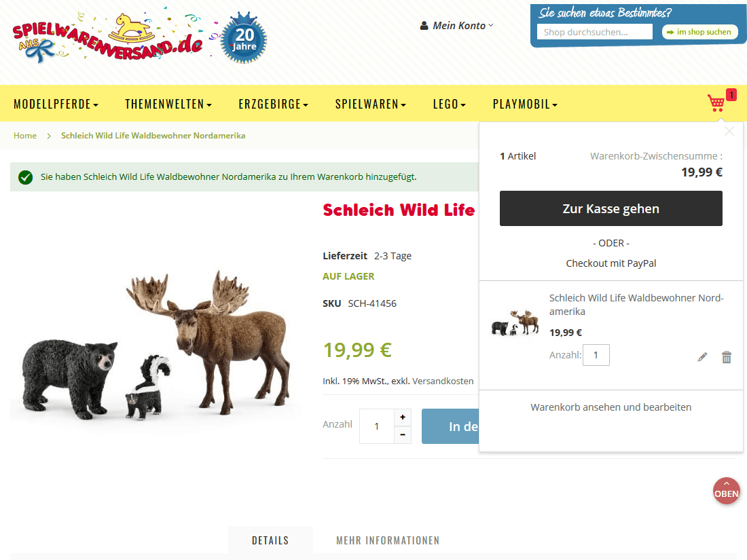
Task: Choose Checkout mit PayPal
Action: click(x=611, y=263)
